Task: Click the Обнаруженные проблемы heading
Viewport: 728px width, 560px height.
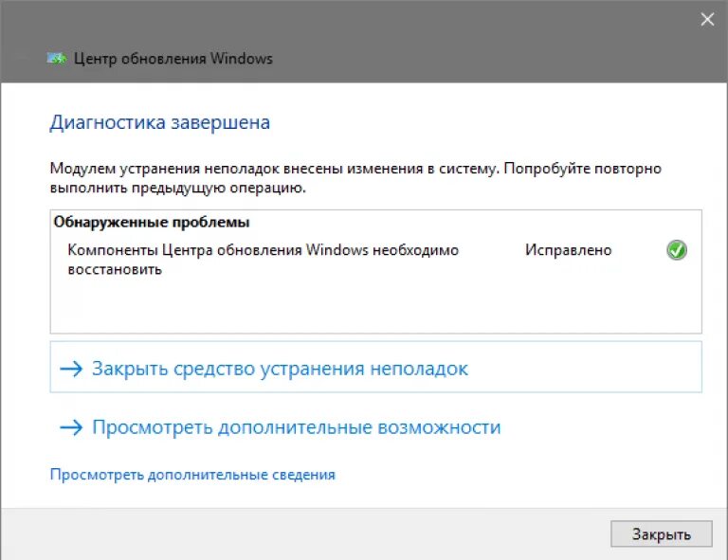Action: pyautogui.click(x=152, y=223)
